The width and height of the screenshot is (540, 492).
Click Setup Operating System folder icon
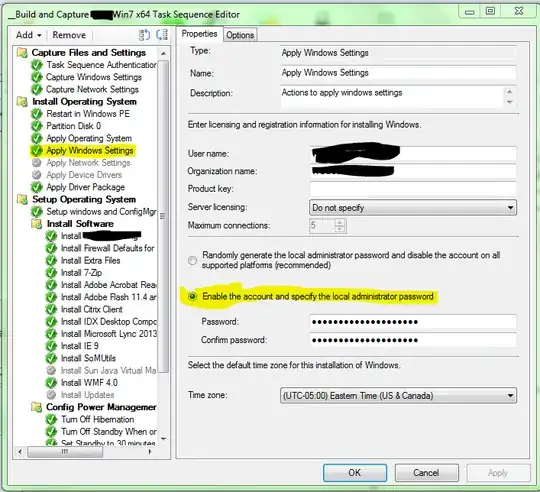point(22,199)
